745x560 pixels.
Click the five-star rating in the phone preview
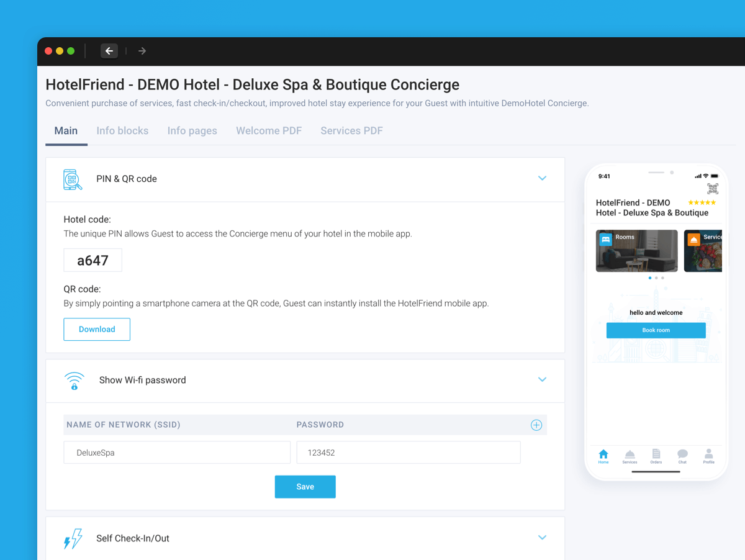point(702,202)
